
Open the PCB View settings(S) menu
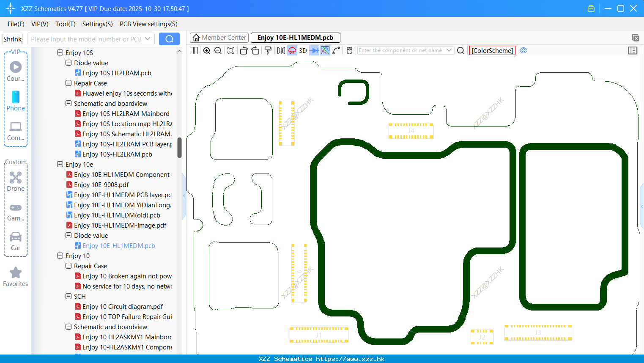tap(148, 24)
